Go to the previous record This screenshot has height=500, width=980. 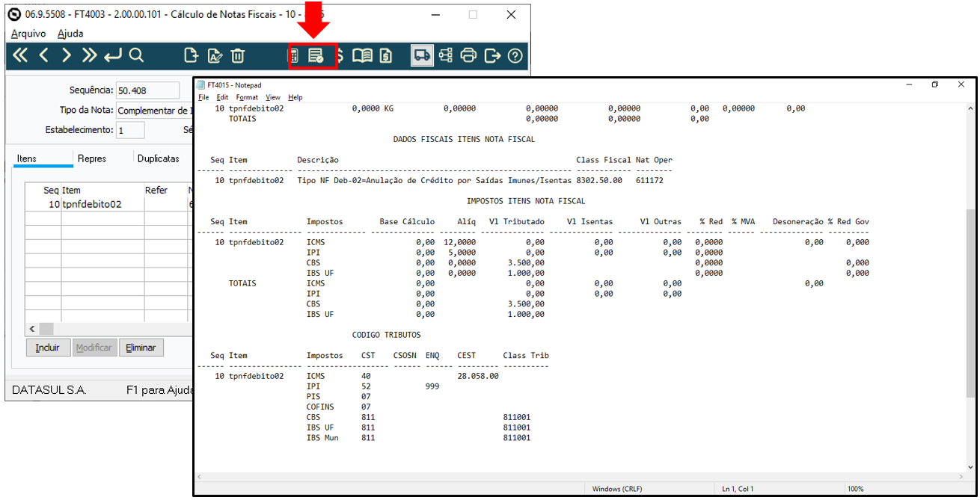[x=43, y=55]
